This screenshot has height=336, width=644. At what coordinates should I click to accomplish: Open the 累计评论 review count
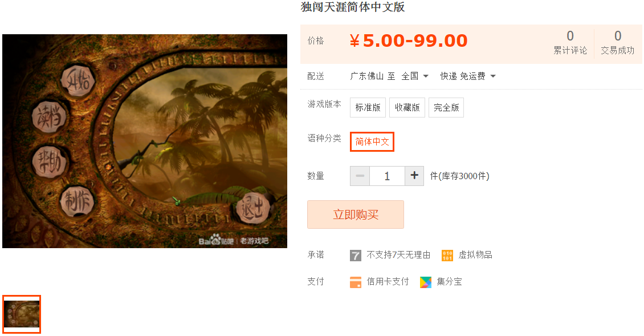pyautogui.click(x=570, y=43)
